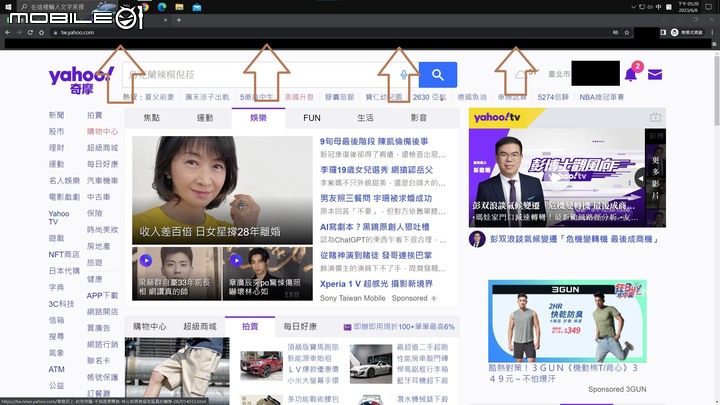Screen dimensions: 720x405
Task: Open headline 從賭神演到賭徒 發哥連挨巴掌
Action: [376, 255]
